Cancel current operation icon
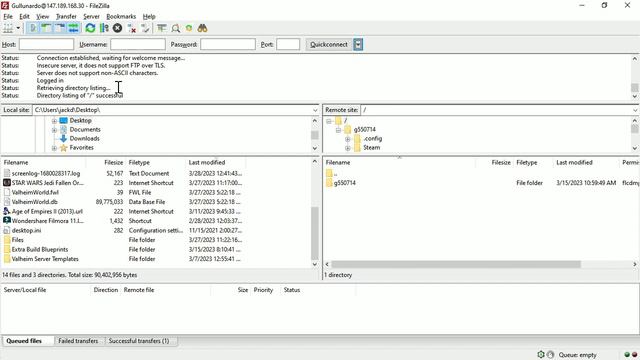 [118, 28]
